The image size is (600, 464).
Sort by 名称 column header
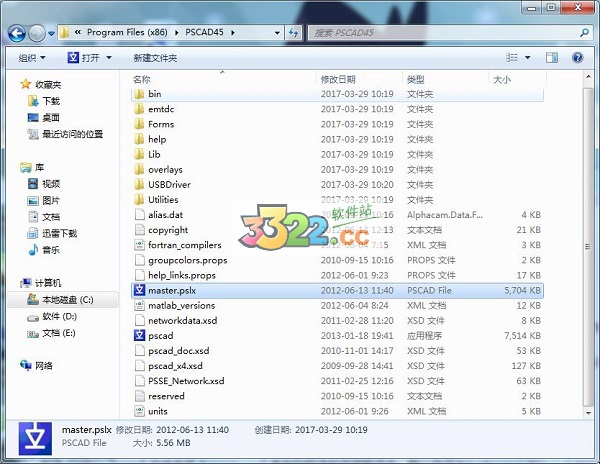point(142,79)
